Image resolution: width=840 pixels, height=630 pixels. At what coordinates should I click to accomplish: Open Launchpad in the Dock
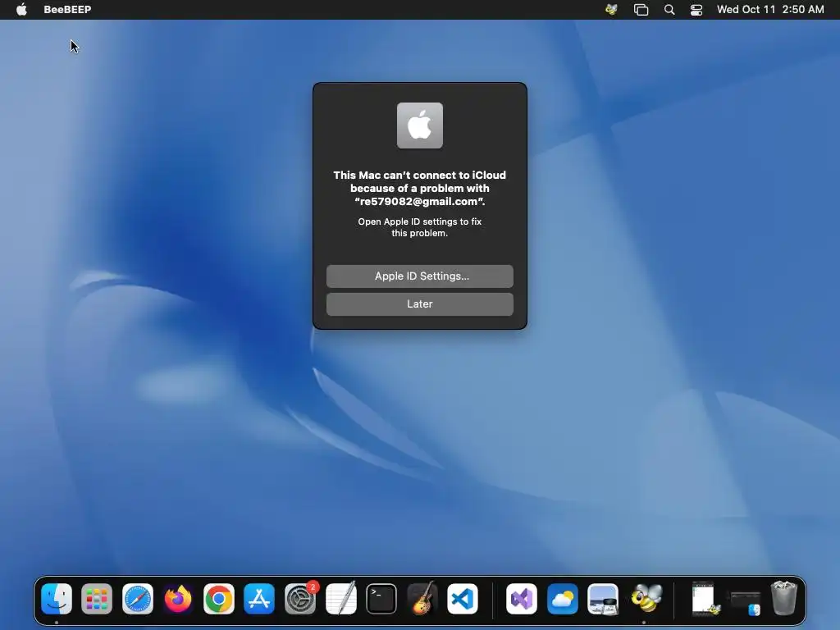(x=97, y=598)
